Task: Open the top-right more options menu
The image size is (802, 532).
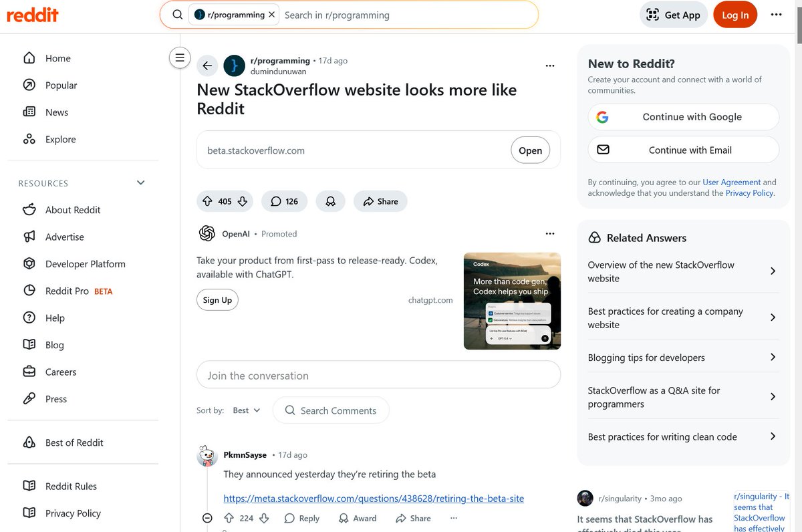Action: tap(776, 15)
